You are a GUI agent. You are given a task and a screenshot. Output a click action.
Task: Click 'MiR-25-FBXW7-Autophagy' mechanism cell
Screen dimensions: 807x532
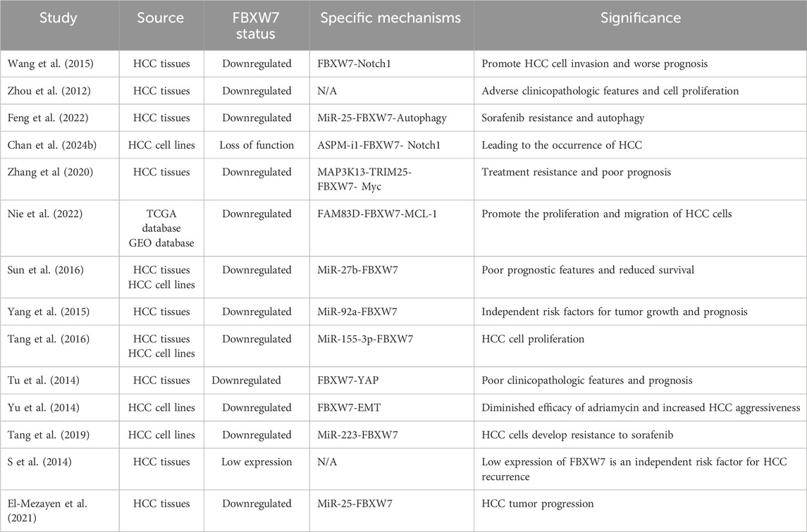382,118
